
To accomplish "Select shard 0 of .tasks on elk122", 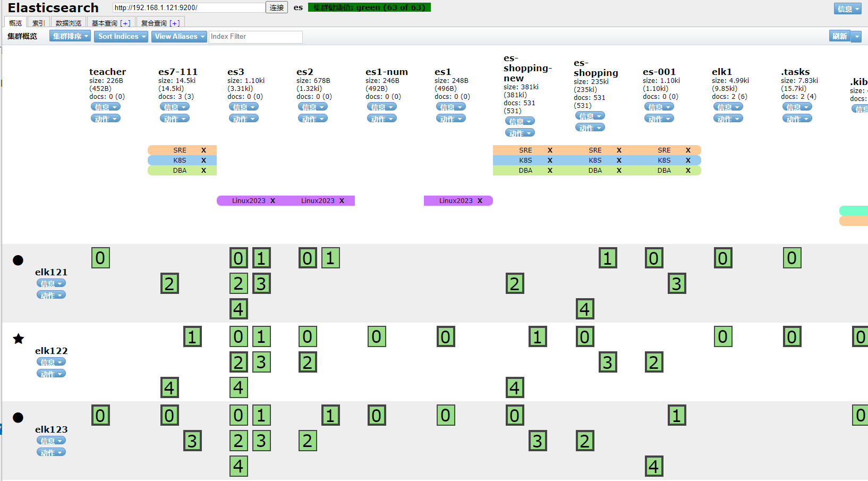I will pos(792,337).
